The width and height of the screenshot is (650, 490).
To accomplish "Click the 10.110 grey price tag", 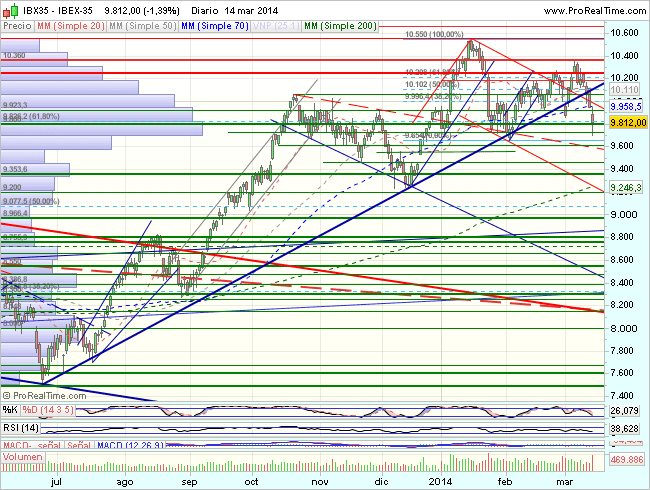I will [x=625, y=90].
